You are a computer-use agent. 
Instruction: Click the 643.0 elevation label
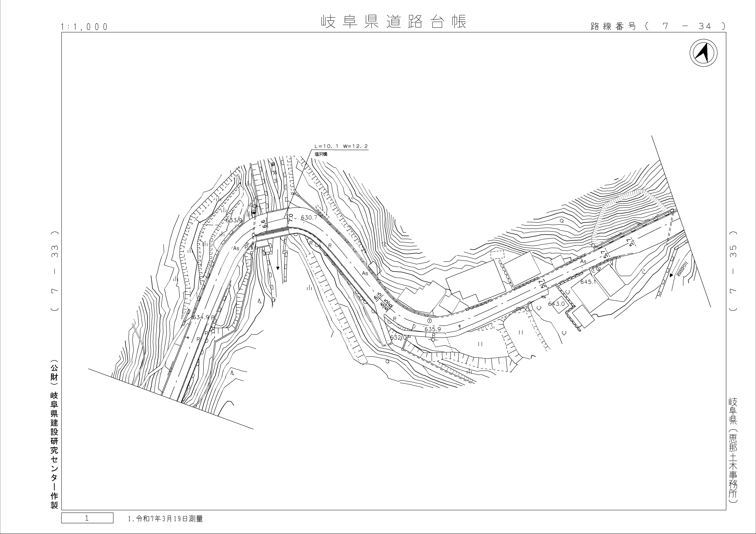pyautogui.click(x=556, y=304)
